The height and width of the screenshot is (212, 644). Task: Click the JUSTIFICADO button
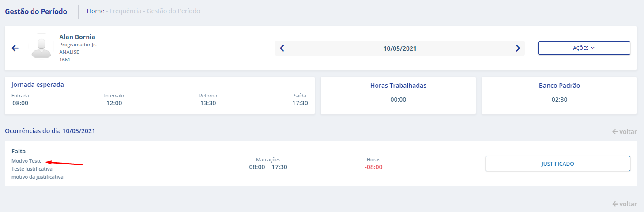(557, 164)
